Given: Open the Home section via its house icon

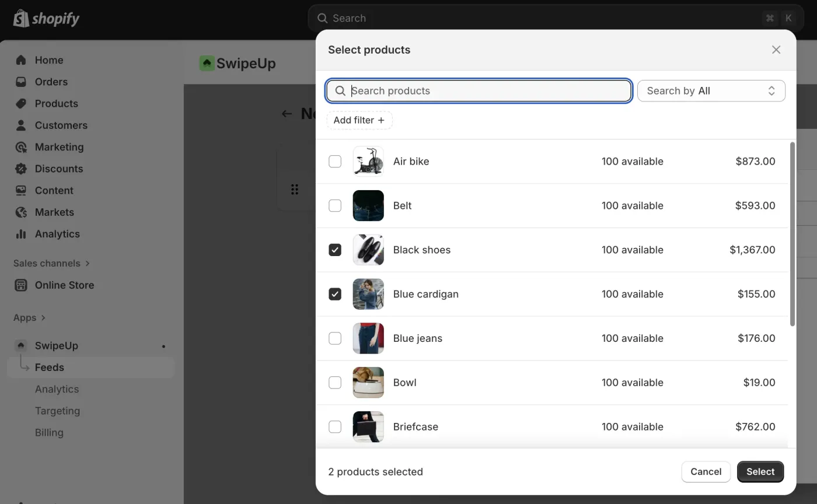Looking at the screenshot, I should 20,60.
